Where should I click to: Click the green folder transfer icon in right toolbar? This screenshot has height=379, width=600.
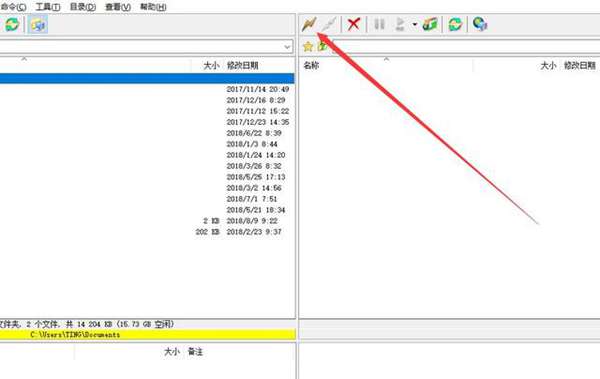click(x=430, y=25)
